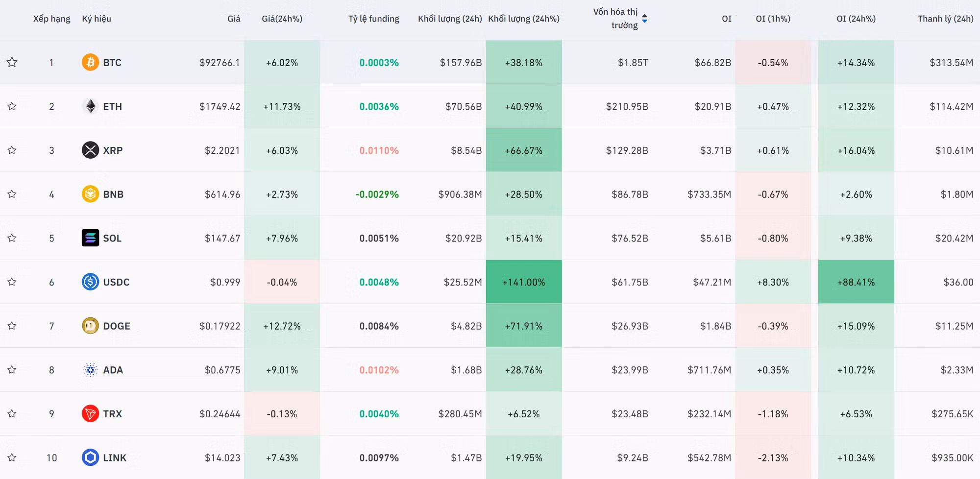Viewport: 980px width, 479px height.
Task: Click the BNB coin logo
Action: click(90, 194)
